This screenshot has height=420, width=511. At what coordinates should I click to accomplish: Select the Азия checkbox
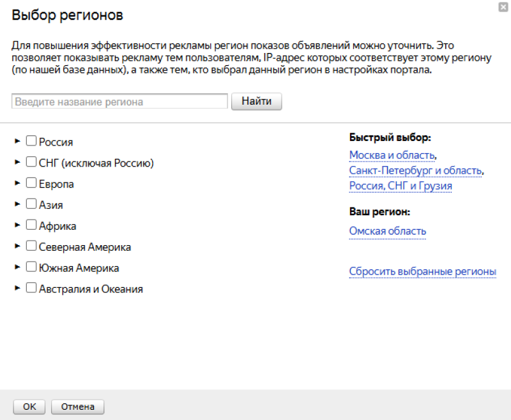coord(31,205)
